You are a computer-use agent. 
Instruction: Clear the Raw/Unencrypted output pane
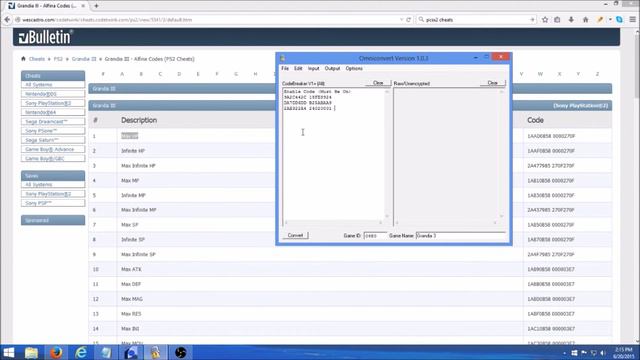coord(493,83)
